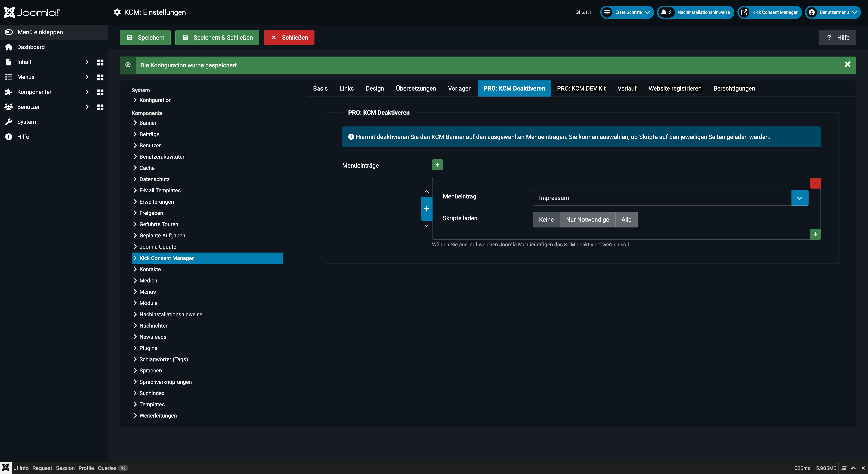The width and height of the screenshot is (868, 474).
Task: Open Banner component settings
Action: coord(148,123)
